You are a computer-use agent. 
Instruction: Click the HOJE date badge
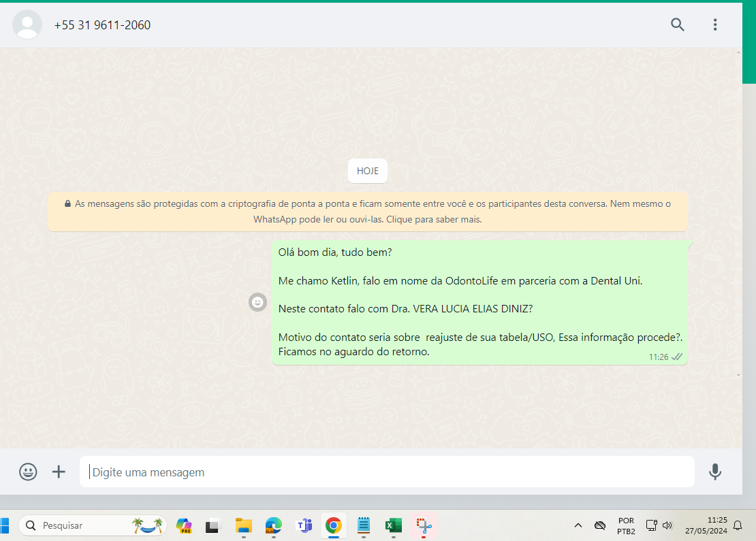coord(367,171)
